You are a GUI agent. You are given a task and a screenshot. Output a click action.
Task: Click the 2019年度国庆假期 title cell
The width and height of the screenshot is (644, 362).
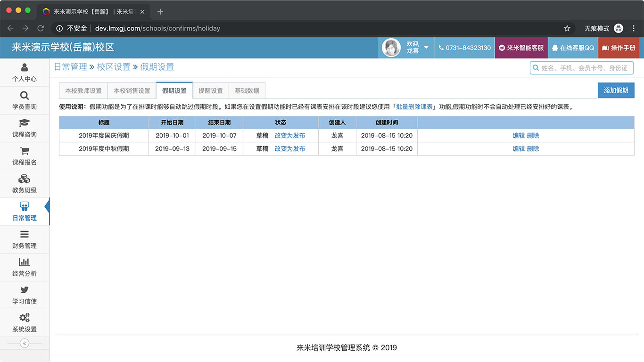pyautogui.click(x=104, y=135)
